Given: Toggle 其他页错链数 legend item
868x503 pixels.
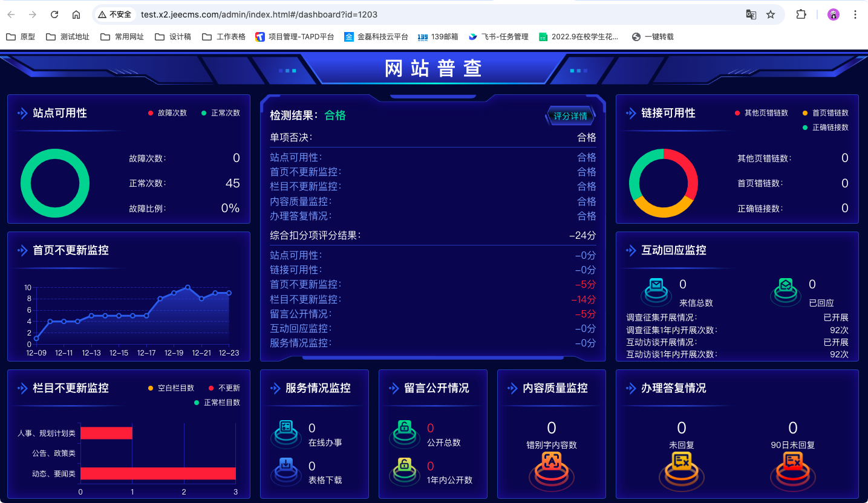Looking at the screenshot, I should 761,113.
